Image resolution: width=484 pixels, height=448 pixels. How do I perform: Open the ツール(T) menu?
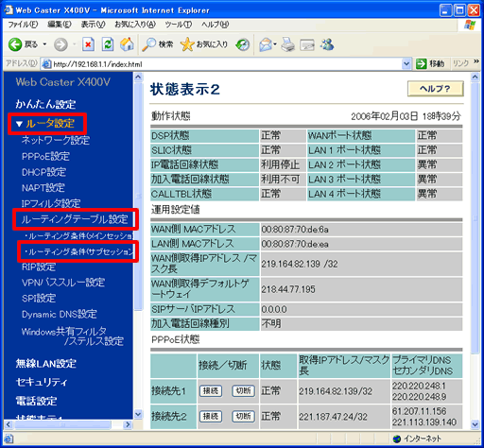(x=179, y=25)
